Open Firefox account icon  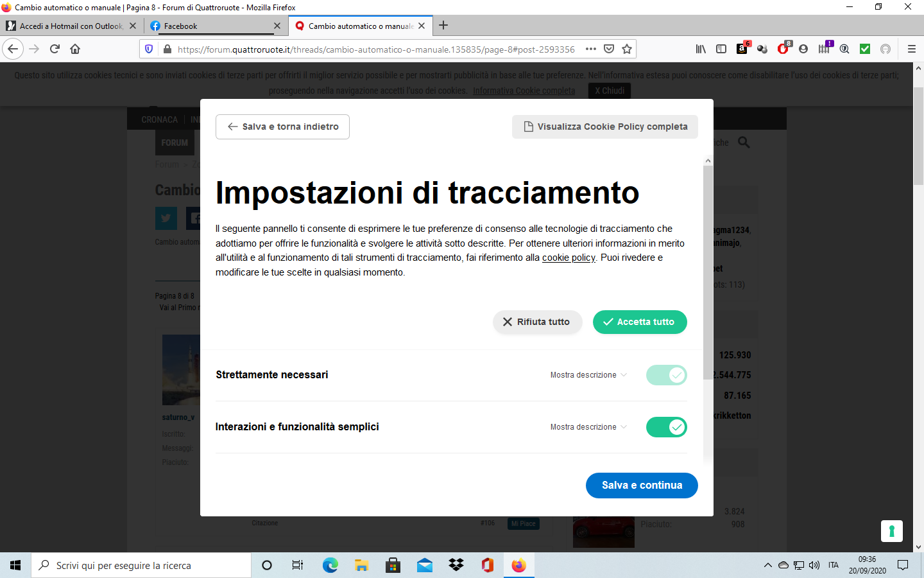tap(803, 49)
